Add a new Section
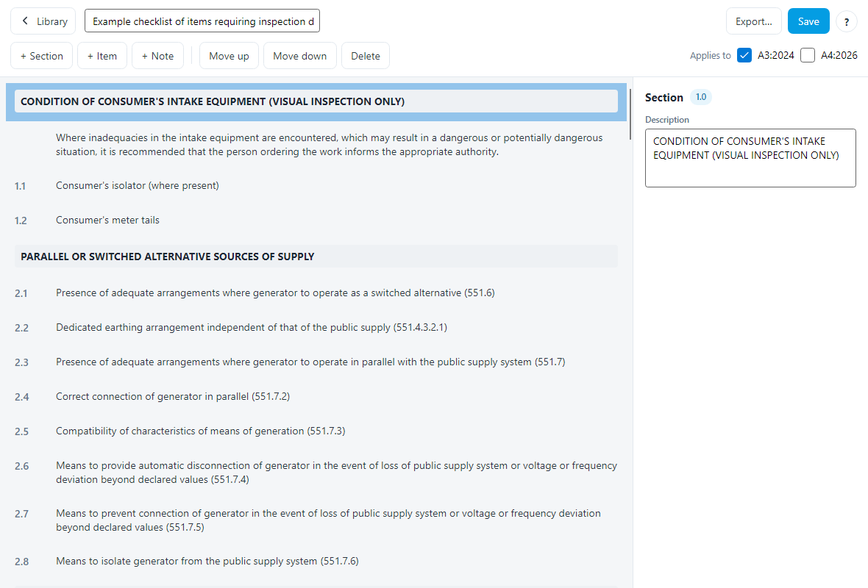The height and width of the screenshot is (588, 868). tap(41, 56)
